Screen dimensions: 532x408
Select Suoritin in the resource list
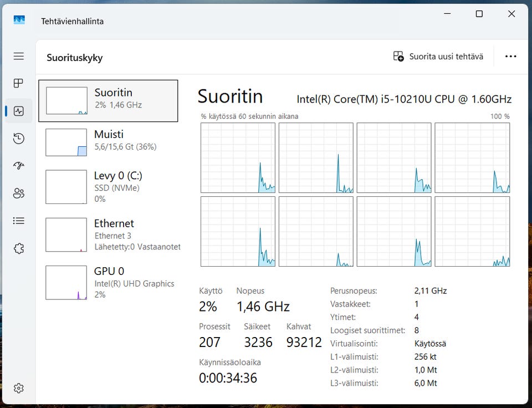(108, 100)
